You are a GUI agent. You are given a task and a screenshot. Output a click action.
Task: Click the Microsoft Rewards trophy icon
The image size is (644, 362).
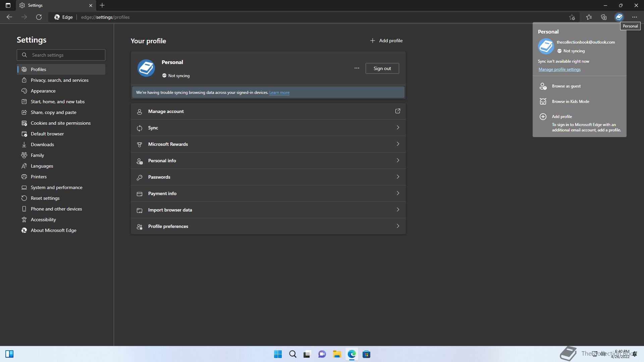click(140, 144)
